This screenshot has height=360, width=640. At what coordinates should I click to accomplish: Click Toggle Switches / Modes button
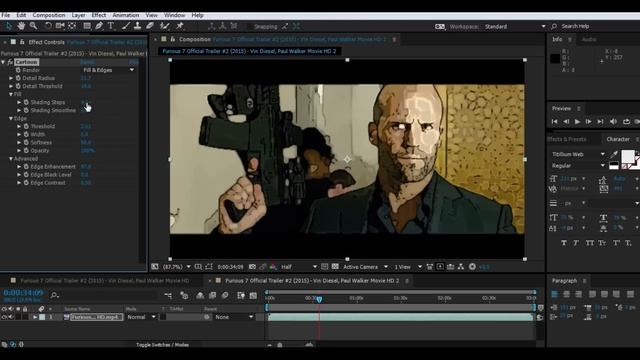(162, 345)
